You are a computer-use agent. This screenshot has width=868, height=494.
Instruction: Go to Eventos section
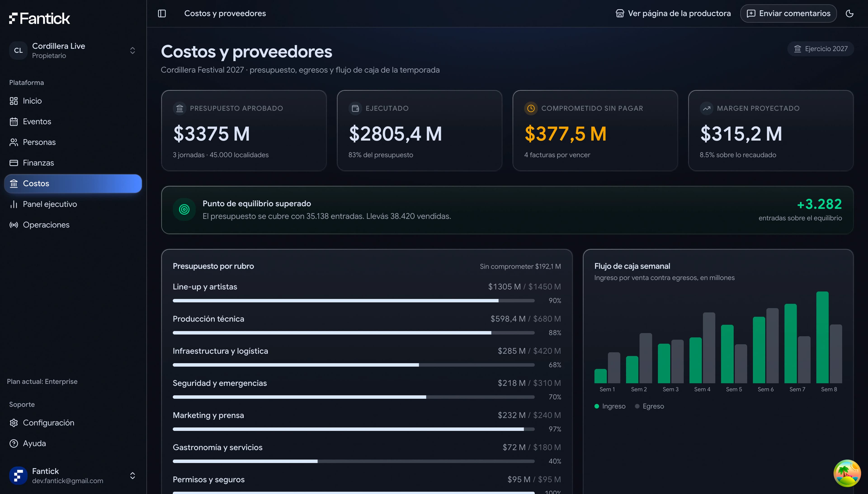[73, 122]
